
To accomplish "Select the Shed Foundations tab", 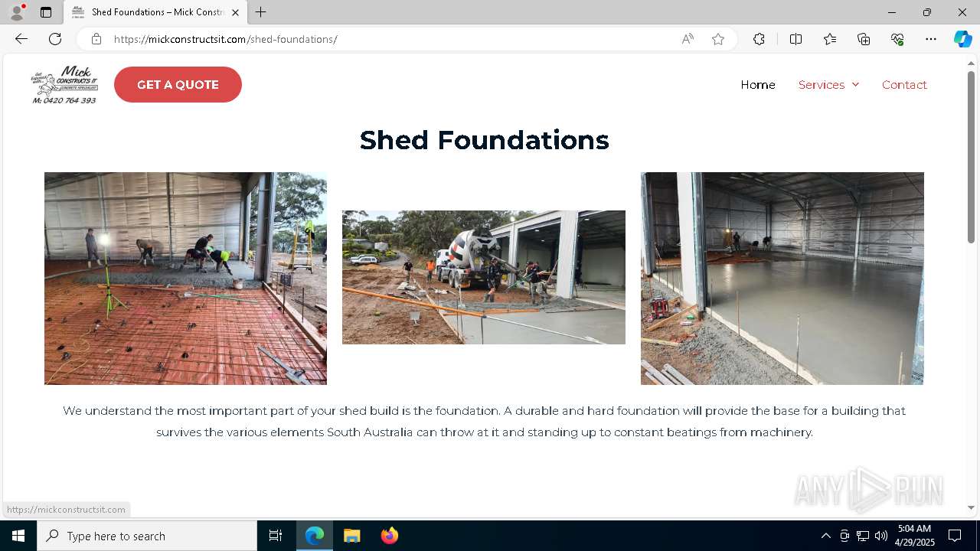I will tap(157, 12).
